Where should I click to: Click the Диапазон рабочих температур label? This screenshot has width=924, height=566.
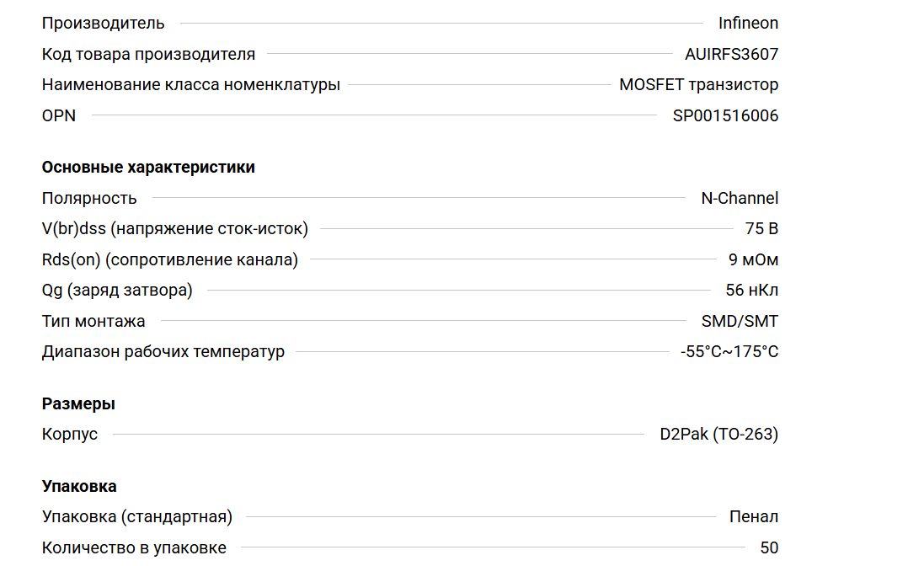tap(163, 351)
